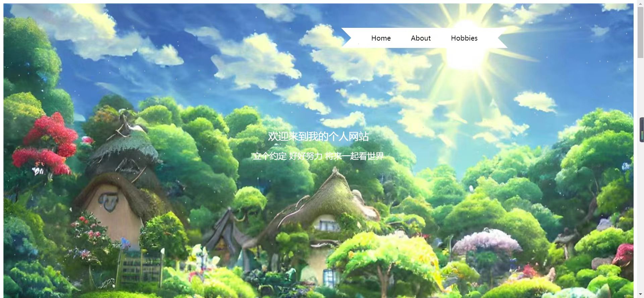Viewport: 644px width, 298px height.
Task: Select the Hobbies navigation item
Action: (464, 38)
